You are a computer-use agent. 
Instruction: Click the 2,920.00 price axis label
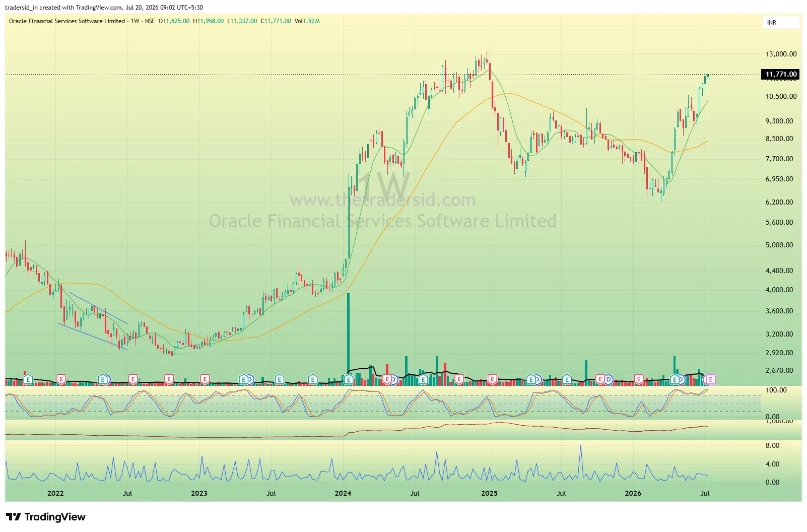(x=779, y=353)
